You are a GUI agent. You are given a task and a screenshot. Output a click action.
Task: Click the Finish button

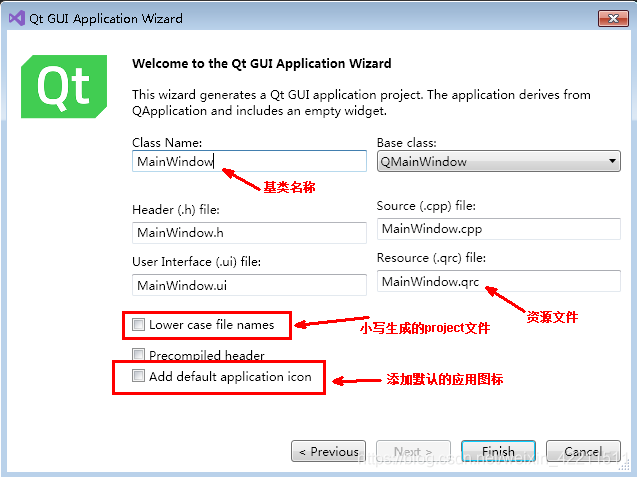tap(498, 451)
